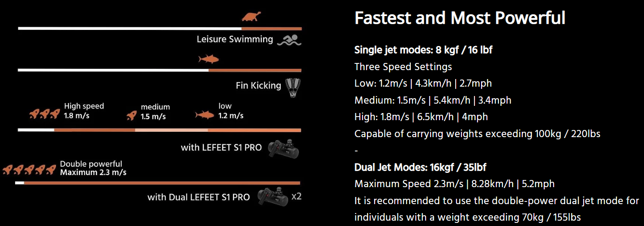Click the Leisure Swimming speed bar

pyautogui.click(x=160, y=29)
